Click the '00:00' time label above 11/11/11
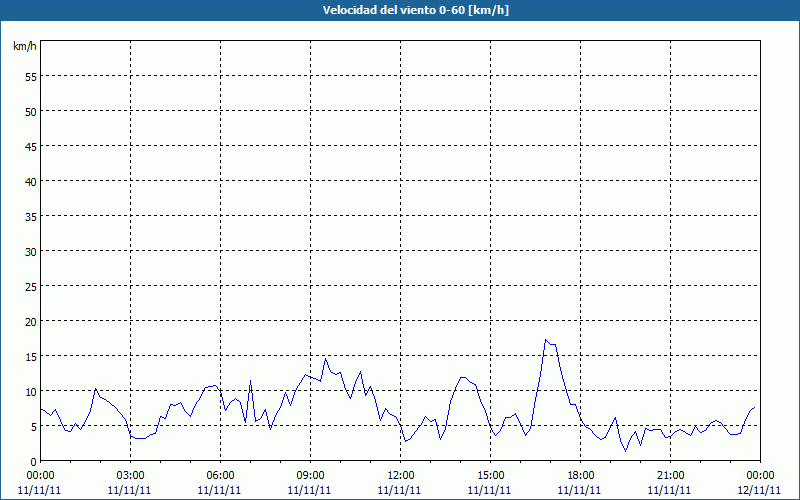This screenshot has width=800, height=500. 41,476
